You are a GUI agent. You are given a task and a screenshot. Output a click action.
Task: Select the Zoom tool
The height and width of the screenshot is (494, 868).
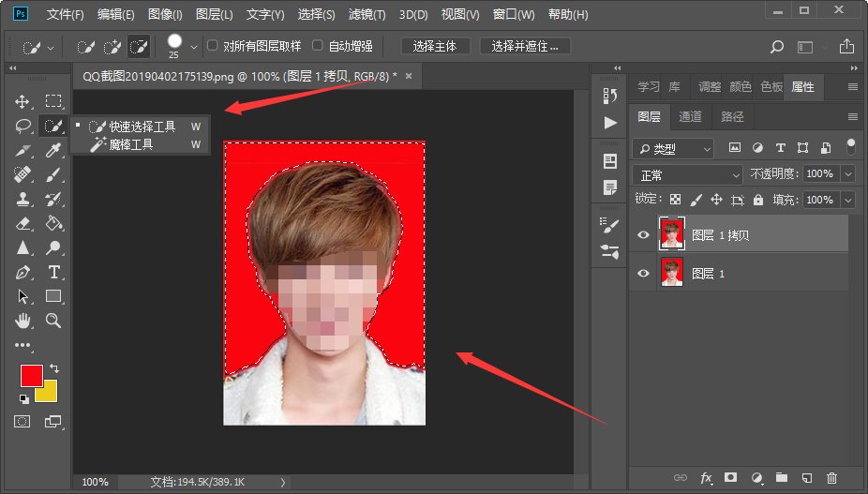53,321
